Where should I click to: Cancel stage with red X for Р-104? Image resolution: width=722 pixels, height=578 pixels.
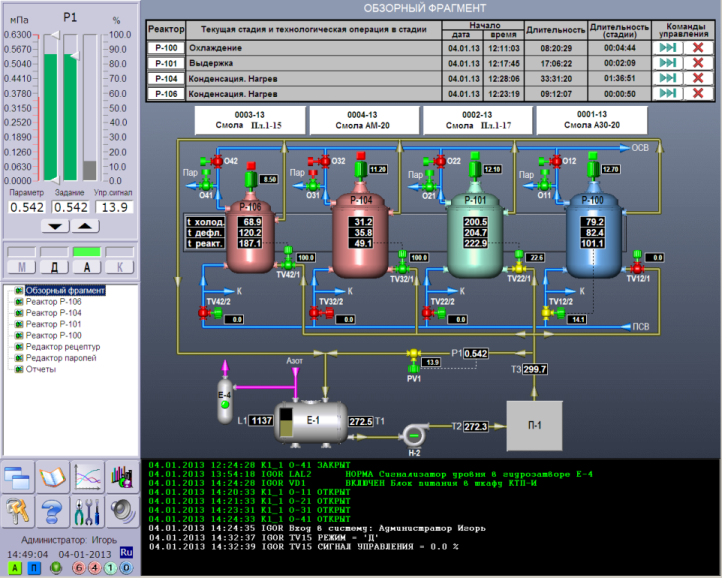[x=698, y=78]
